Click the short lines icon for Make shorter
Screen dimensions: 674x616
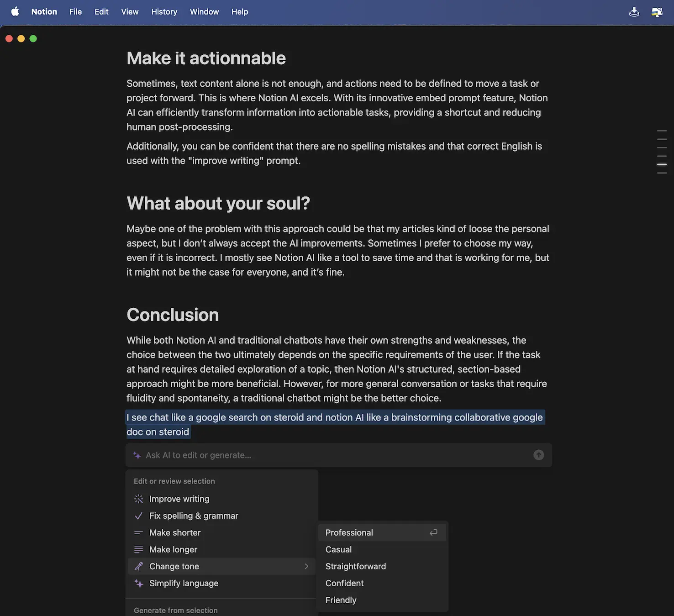coord(139,533)
